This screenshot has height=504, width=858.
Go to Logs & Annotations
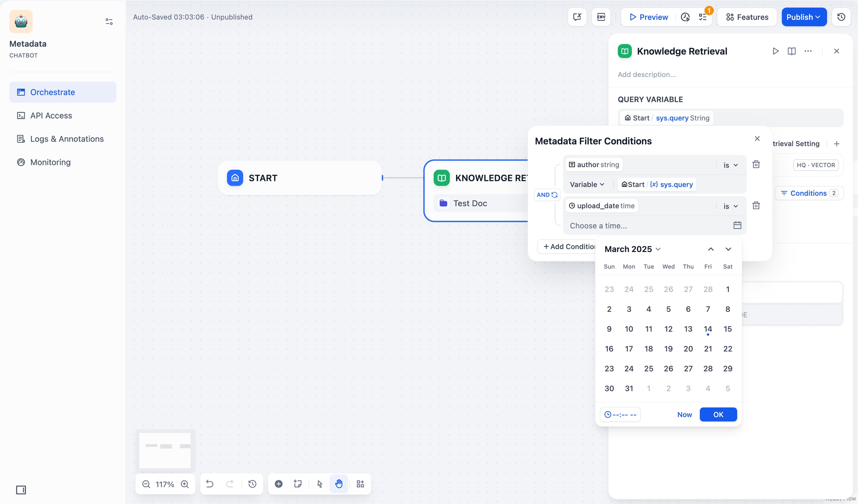pyautogui.click(x=67, y=139)
